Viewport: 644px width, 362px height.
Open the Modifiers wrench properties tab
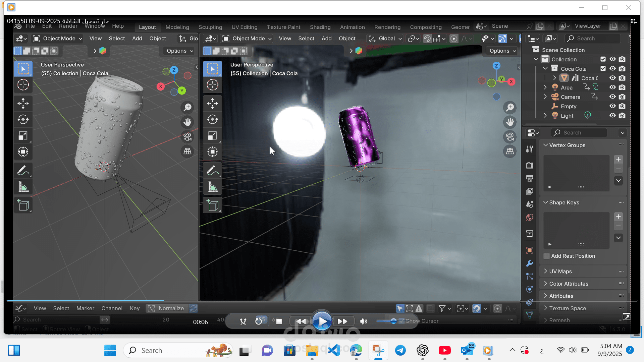point(530,263)
